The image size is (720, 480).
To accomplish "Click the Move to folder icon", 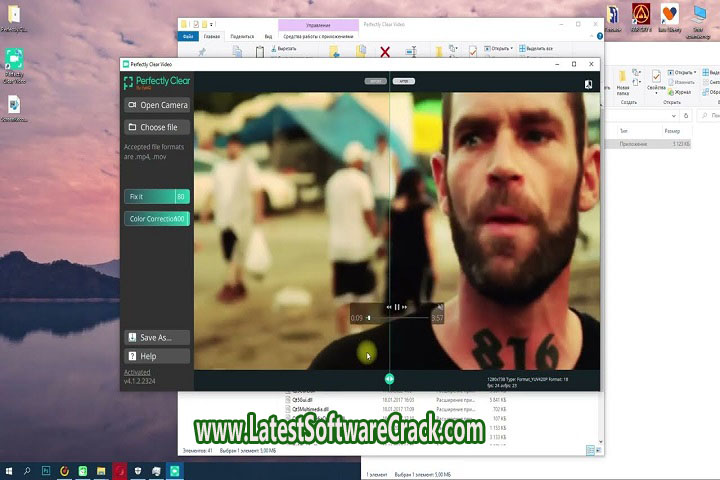I will coord(335,51).
